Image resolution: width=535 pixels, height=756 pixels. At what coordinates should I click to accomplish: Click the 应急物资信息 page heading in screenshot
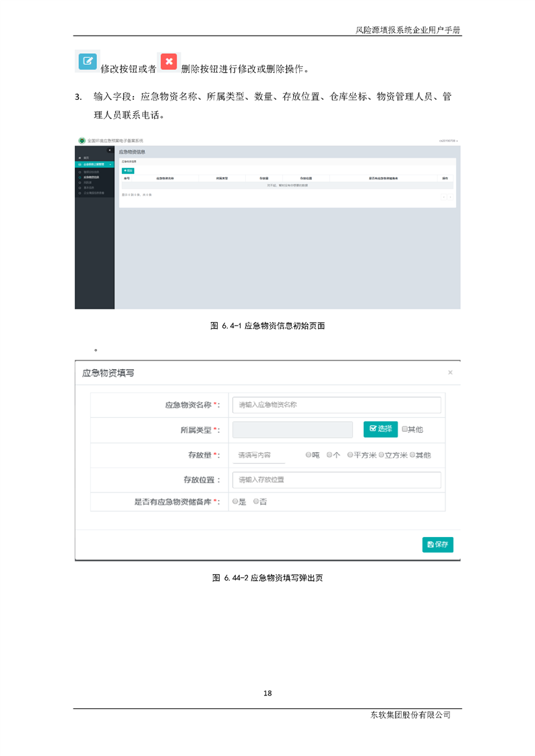(132, 152)
